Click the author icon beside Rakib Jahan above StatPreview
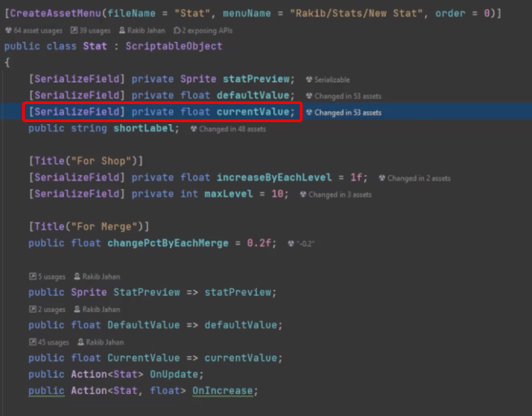 point(78,277)
